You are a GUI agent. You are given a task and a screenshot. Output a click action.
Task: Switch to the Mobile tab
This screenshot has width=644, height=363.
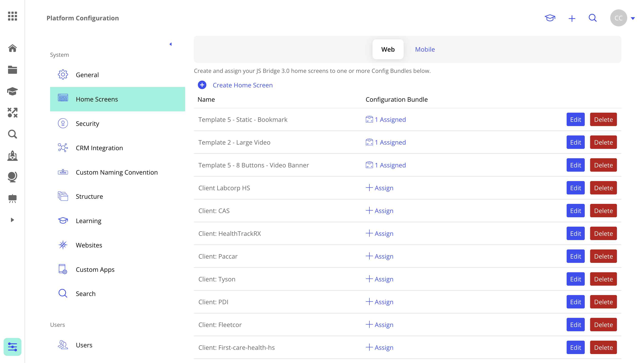pos(425,49)
